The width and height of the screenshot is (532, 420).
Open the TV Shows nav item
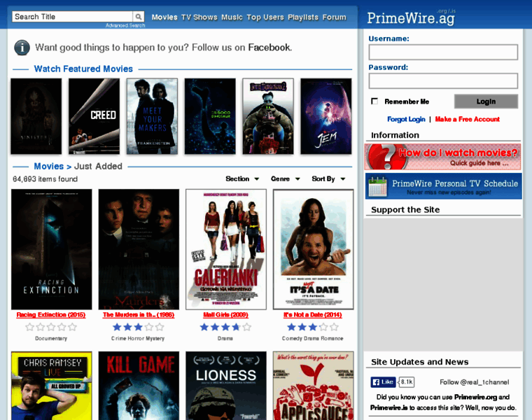(x=199, y=17)
